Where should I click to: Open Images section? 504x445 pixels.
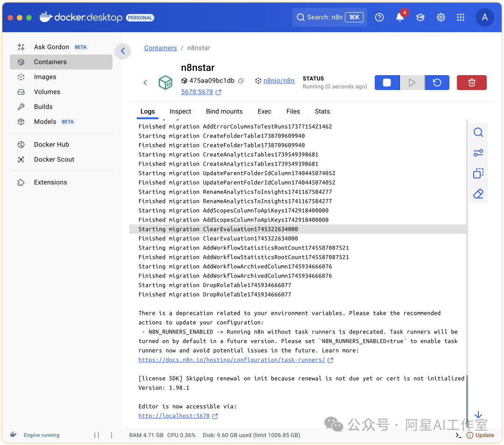(x=61, y=77)
